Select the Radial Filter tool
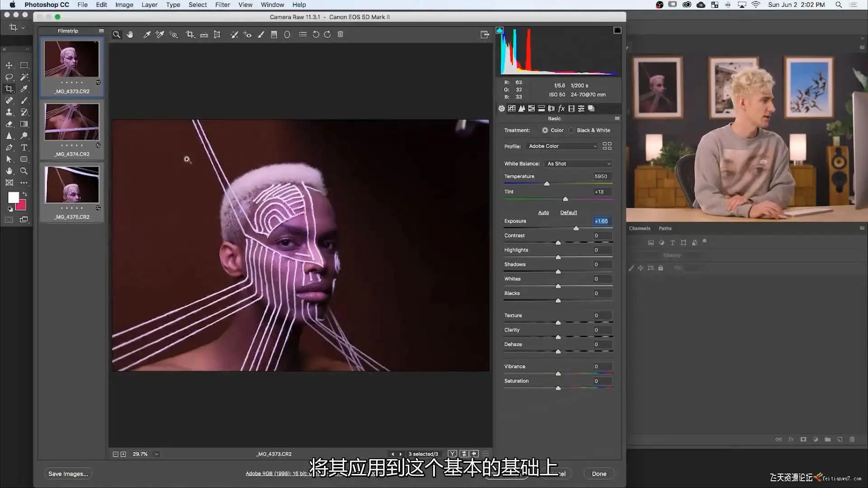The image size is (868, 488). coord(287,34)
